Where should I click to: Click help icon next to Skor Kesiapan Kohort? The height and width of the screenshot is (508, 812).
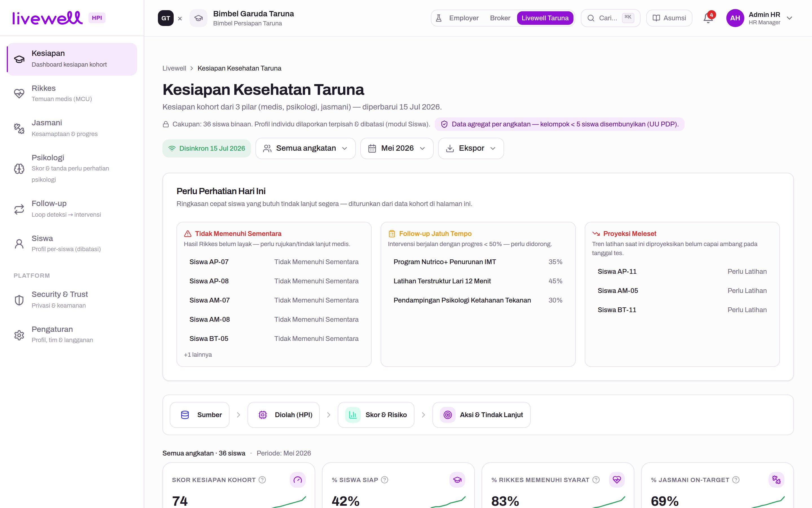pyautogui.click(x=262, y=480)
